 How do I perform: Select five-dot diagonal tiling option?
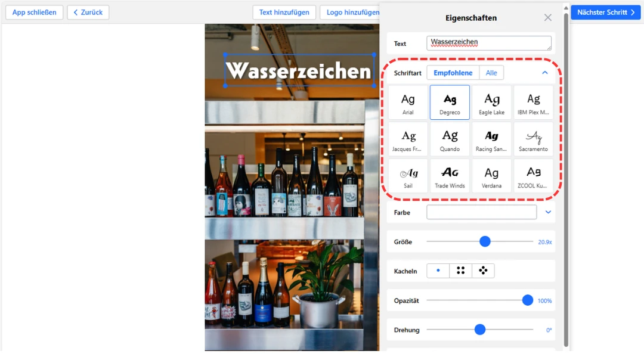pos(483,271)
